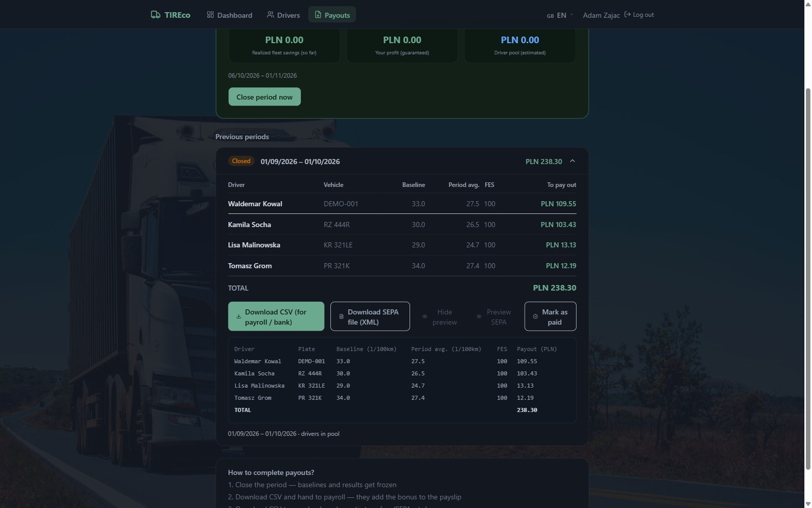
Task: Click Close period now button
Action: (x=264, y=97)
